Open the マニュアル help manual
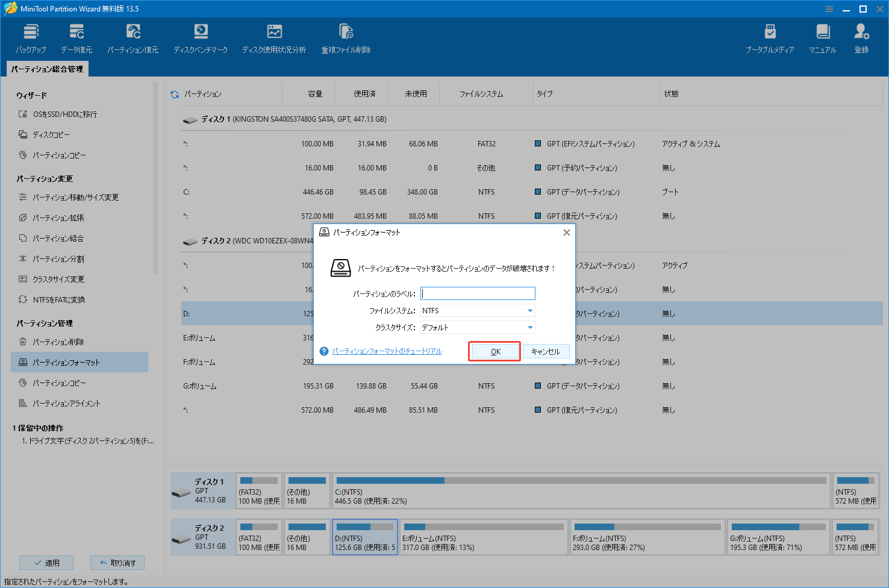The height and width of the screenshot is (588, 889). (x=822, y=37)
